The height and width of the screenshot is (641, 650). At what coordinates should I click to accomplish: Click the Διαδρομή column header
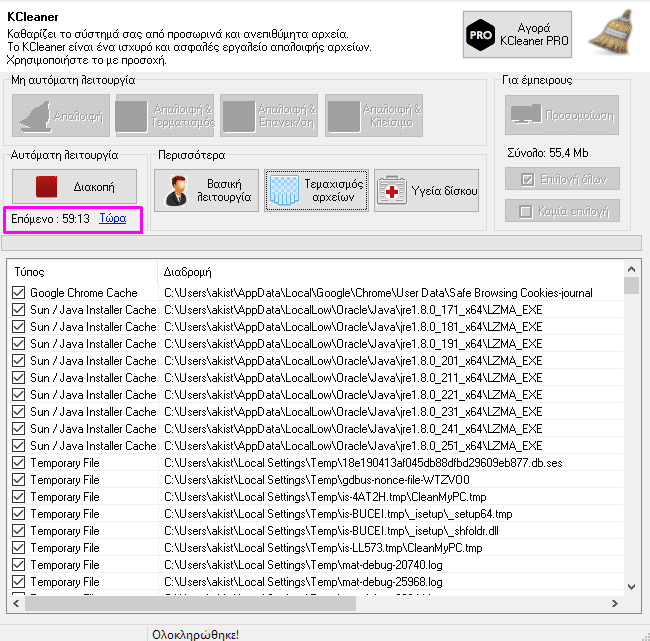pyautogui.click(x=390, y=272)
